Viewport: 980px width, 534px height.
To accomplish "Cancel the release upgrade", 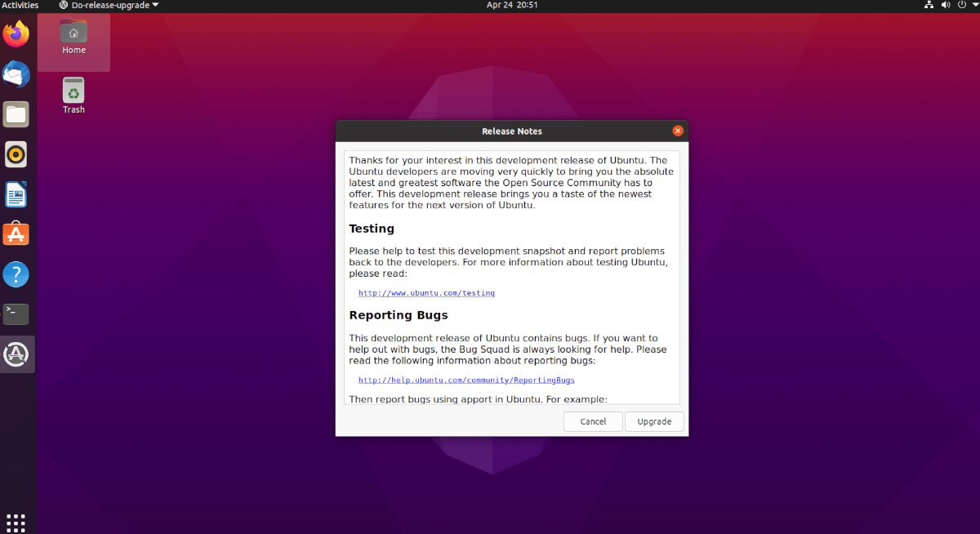I will tap(593, 421).
